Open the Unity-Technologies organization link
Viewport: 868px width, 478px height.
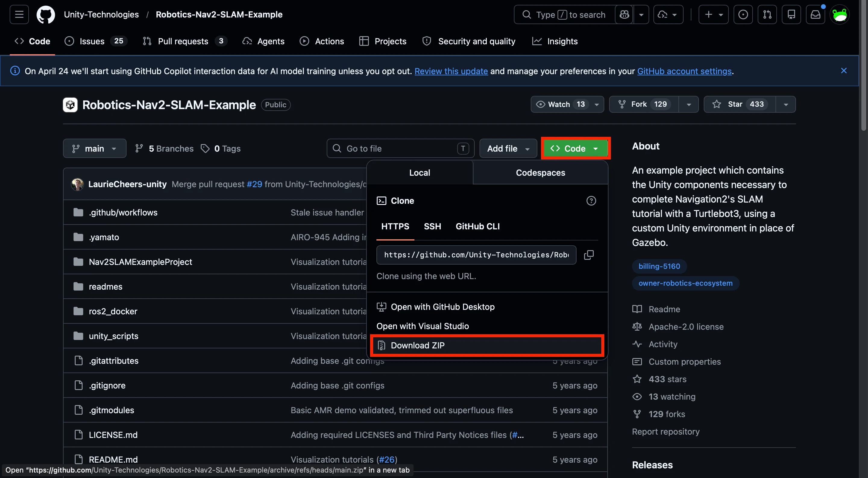pyautogui.click(x=101, y=14)
